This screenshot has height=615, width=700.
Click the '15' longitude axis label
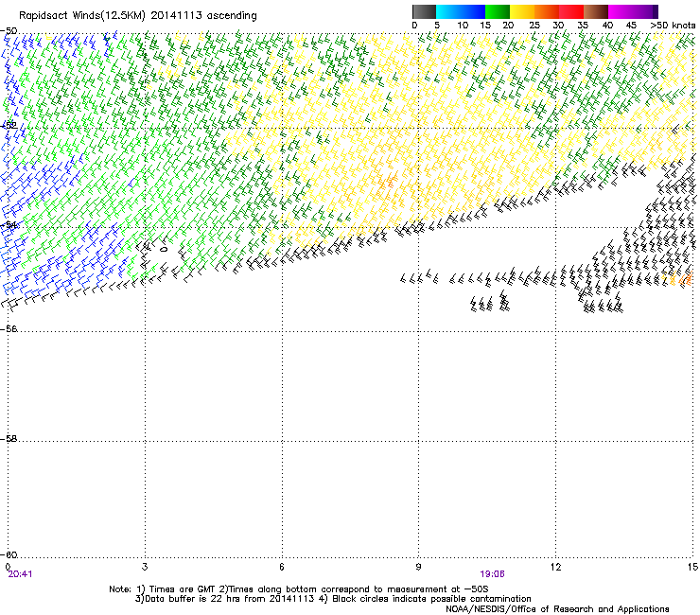point(692,567)
